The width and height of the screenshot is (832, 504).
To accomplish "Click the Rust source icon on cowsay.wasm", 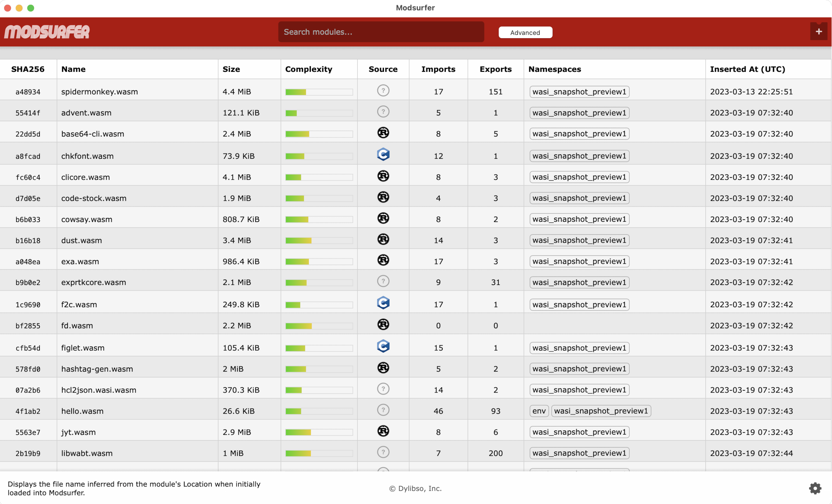I will [x=382, y=218].
